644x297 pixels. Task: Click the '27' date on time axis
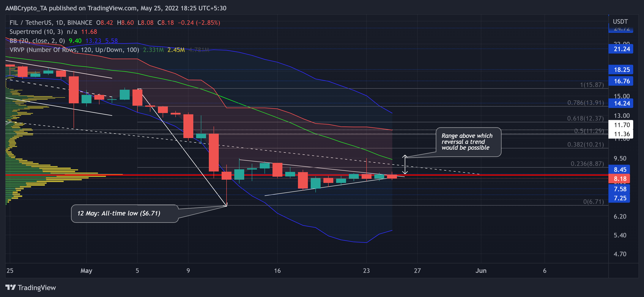[x=417, y=270]
